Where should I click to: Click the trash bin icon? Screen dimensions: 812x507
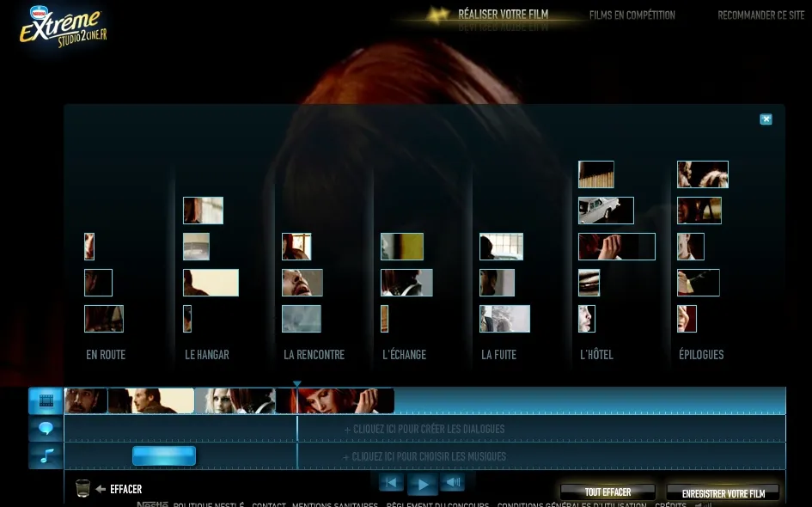tap(82, 488)
